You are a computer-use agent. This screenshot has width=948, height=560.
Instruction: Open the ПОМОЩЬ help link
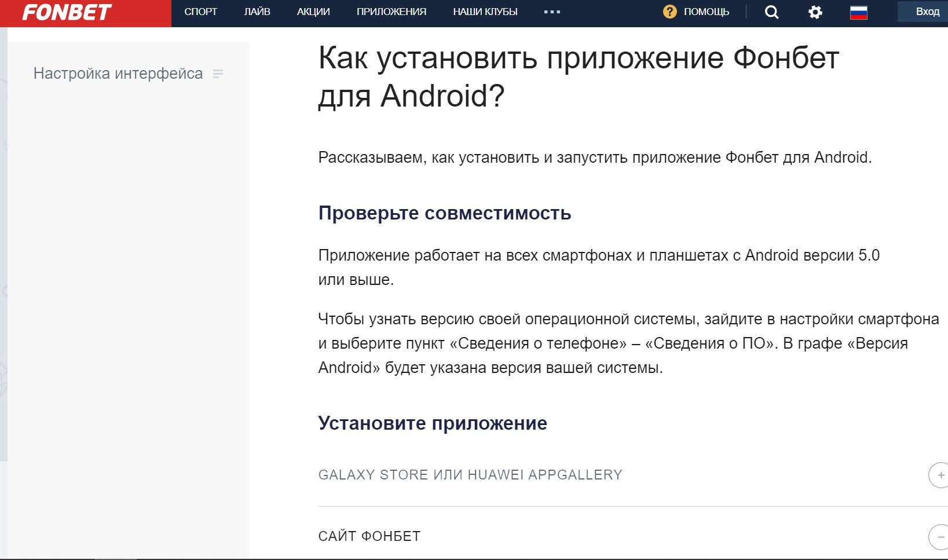pyautogui.click(x=707, y=12)
